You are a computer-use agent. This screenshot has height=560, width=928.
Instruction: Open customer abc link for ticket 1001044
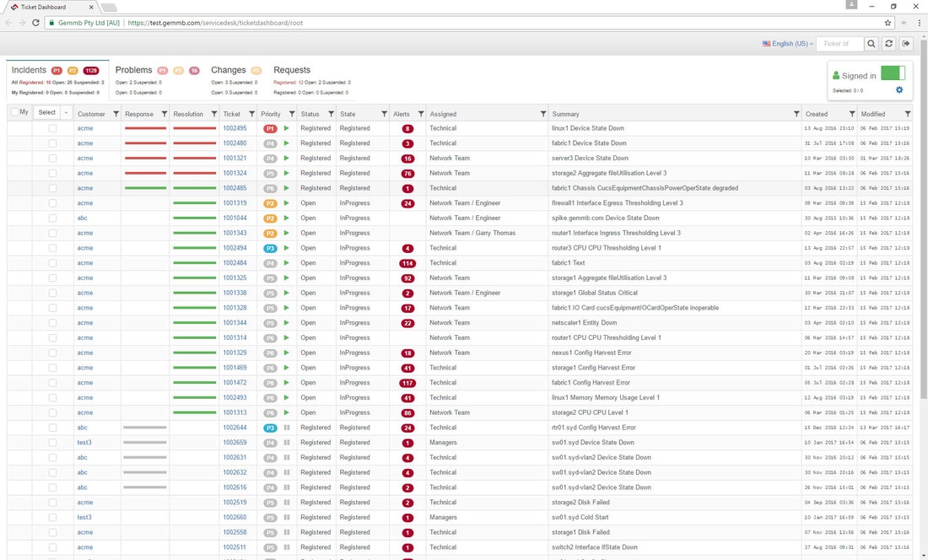coord(83,218)
